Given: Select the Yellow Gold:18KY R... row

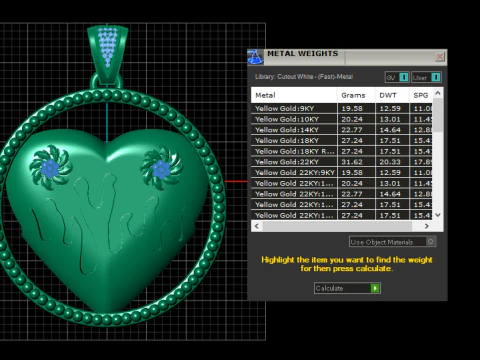Looking at the screenshot, I should (342, 151).
